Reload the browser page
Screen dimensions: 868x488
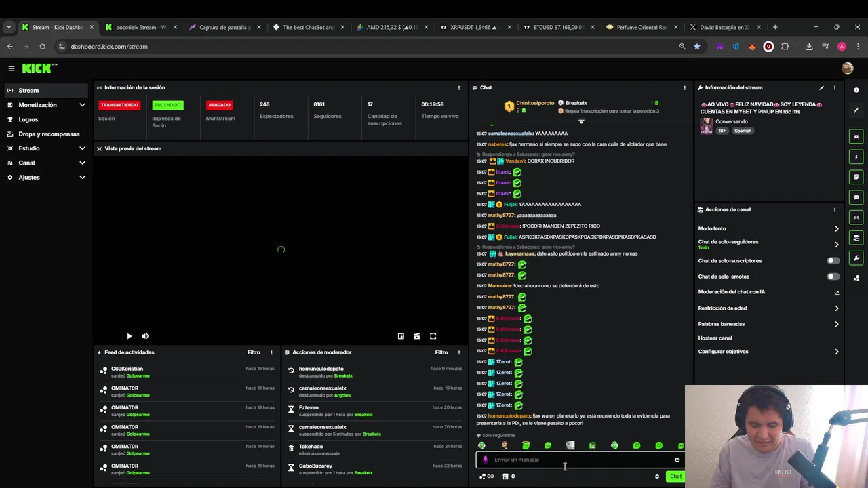pyautogui.click(x=42, y=47)
